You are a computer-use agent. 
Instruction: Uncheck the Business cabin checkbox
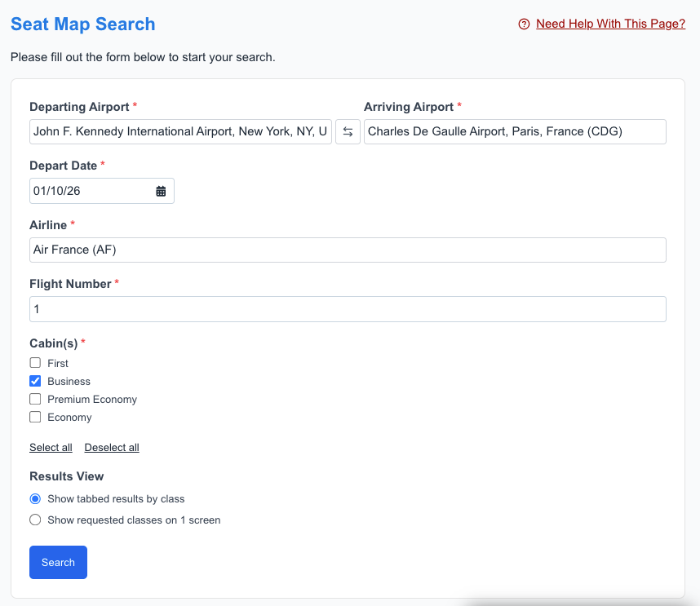pyautogui.click(x=35, y=380)
